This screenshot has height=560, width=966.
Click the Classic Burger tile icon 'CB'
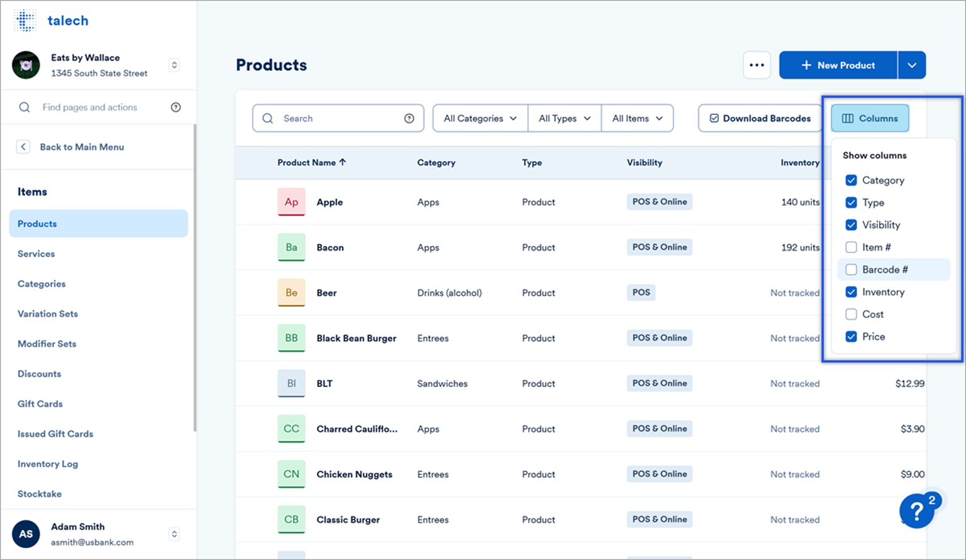[x=291, y=520]
